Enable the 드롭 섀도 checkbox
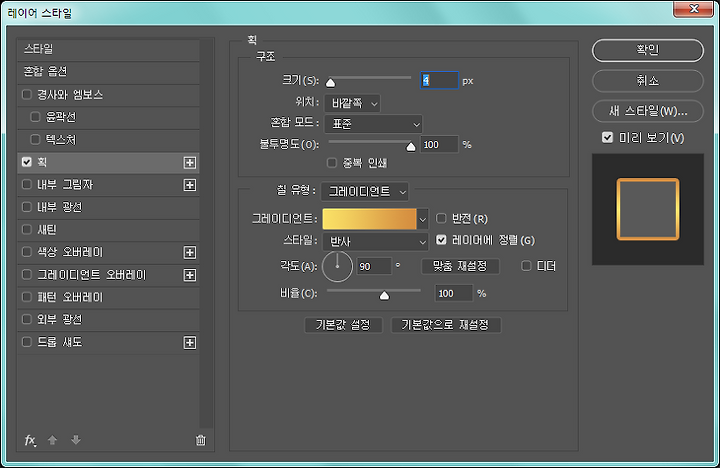This screenshot has height=468, width=720. click(27, 342)
